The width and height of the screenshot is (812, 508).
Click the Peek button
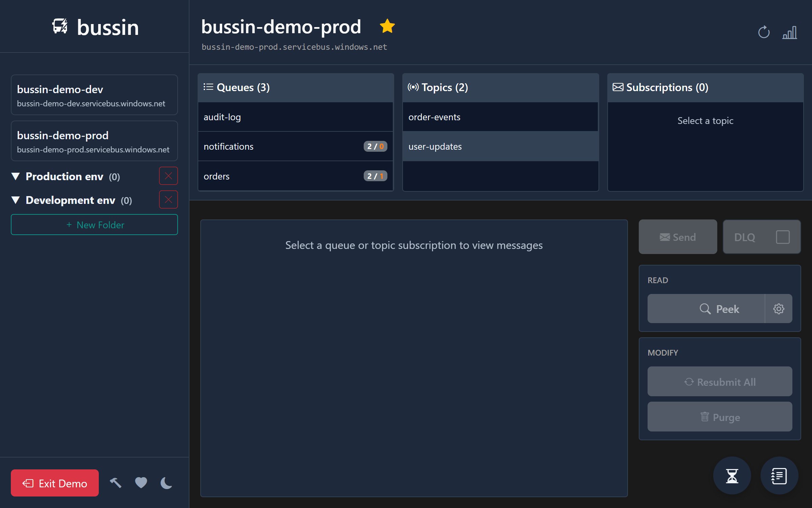point(706,309)
